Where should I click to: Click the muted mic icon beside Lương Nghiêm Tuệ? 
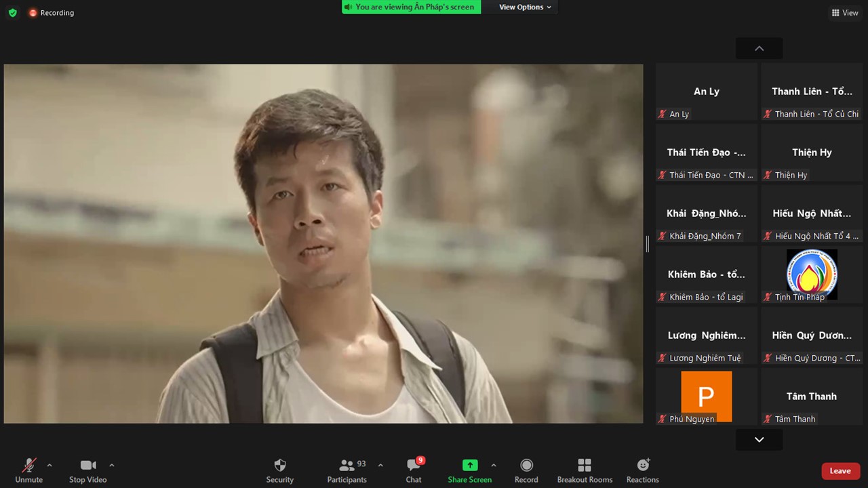pyautogui.click(x=663, y=359)
